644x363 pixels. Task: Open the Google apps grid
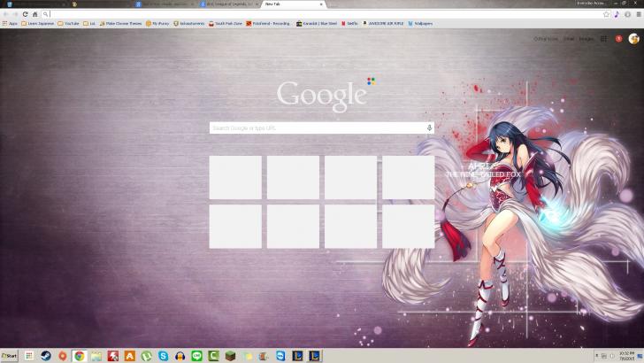603,39
